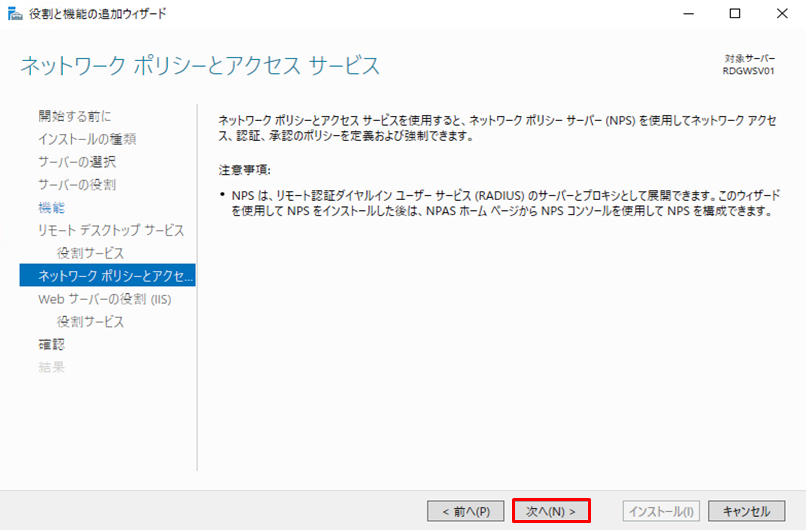Minimize the 役割と機能の追加ウィザード window
Viewport: 806px width, 530px height.
(x=688, y=14)
